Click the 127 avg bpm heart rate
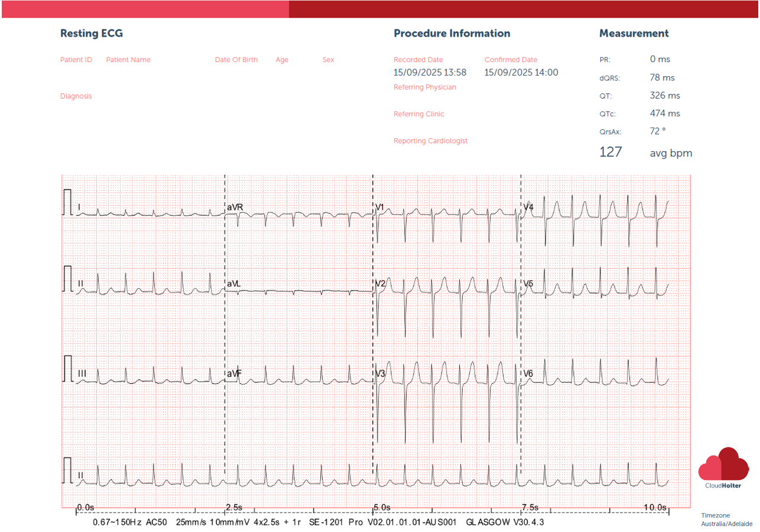This screenshot has width=760, height=532. pyautogui.click(x=645, y=152)
